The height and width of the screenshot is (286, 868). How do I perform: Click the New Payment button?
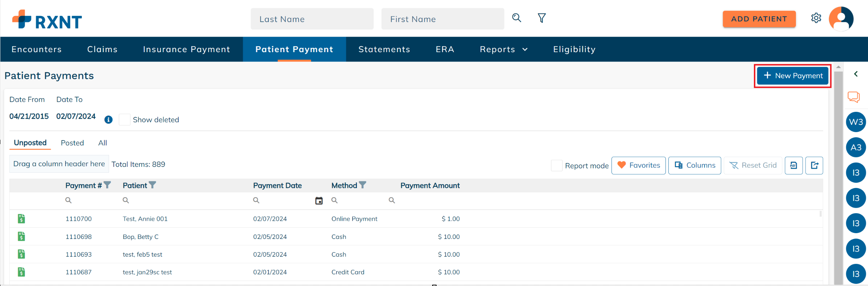(793, 76)
